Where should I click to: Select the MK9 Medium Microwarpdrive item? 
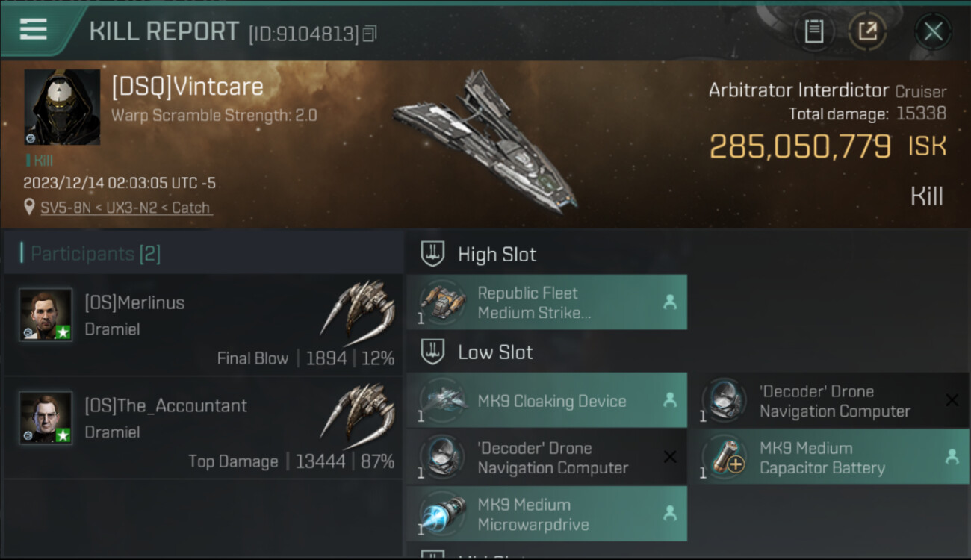546,514
